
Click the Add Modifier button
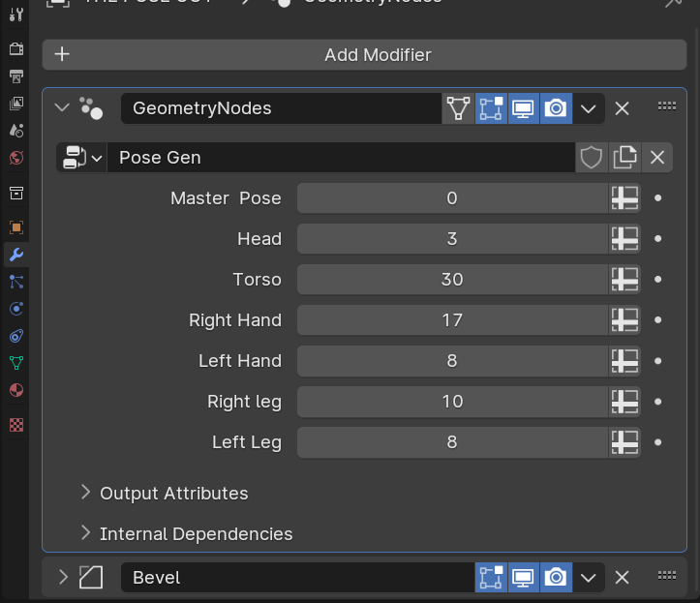click(x=364, y=55)
